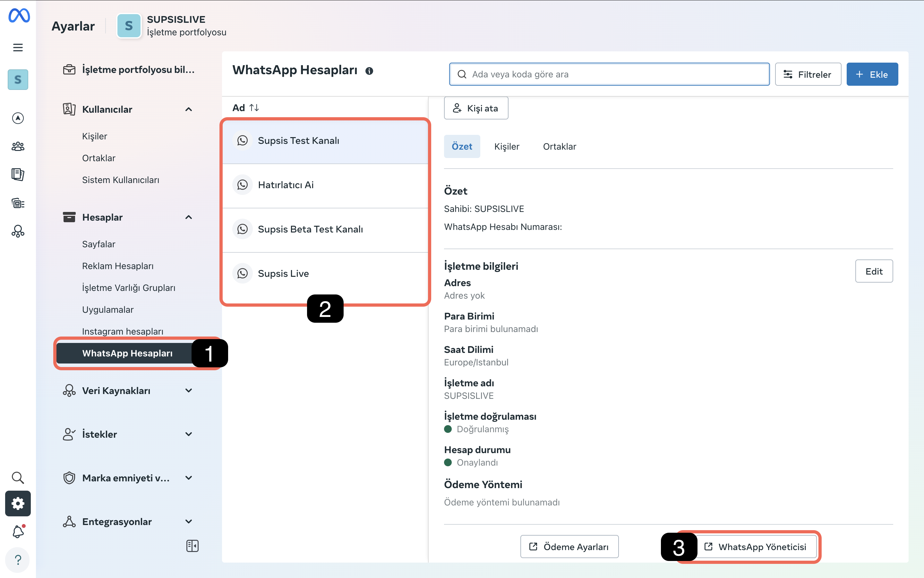Expand the Entegrasyonlar chevron
The height and width of the screenshot is (578, 924).
tap(189, 521)
